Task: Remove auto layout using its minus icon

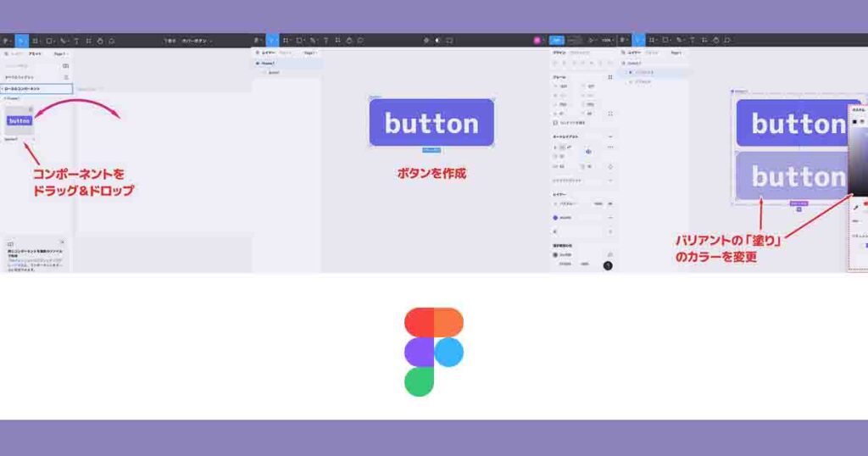Action: 610,136
